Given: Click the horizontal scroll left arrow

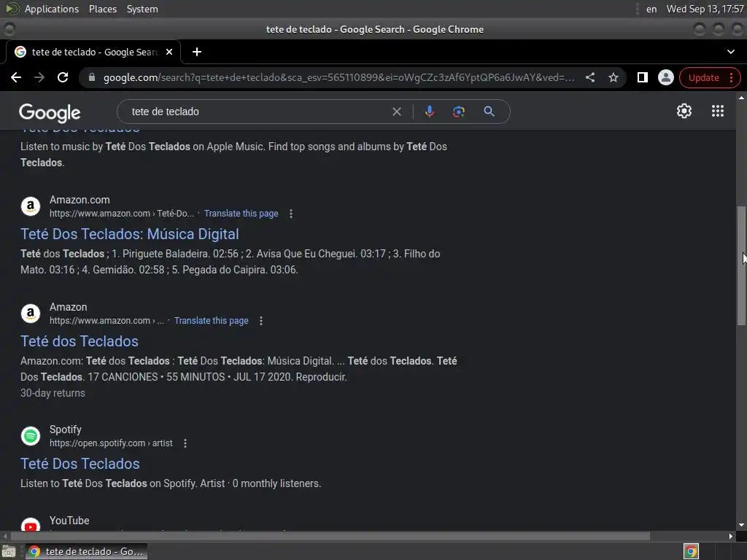Looking at the screenshot, I should pyautogui.click(x=5, y=536).
